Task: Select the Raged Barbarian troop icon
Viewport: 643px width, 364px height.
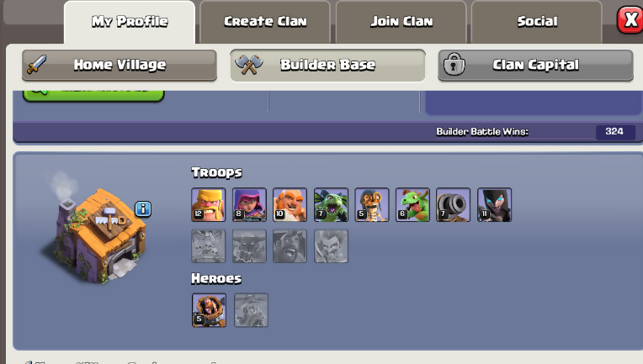Action: tap(209, 205)
